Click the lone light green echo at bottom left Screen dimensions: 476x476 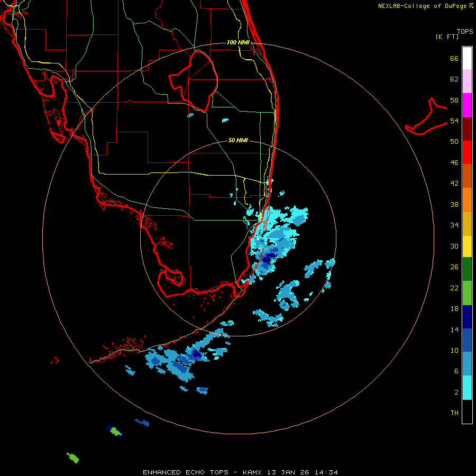coord(73,458)
